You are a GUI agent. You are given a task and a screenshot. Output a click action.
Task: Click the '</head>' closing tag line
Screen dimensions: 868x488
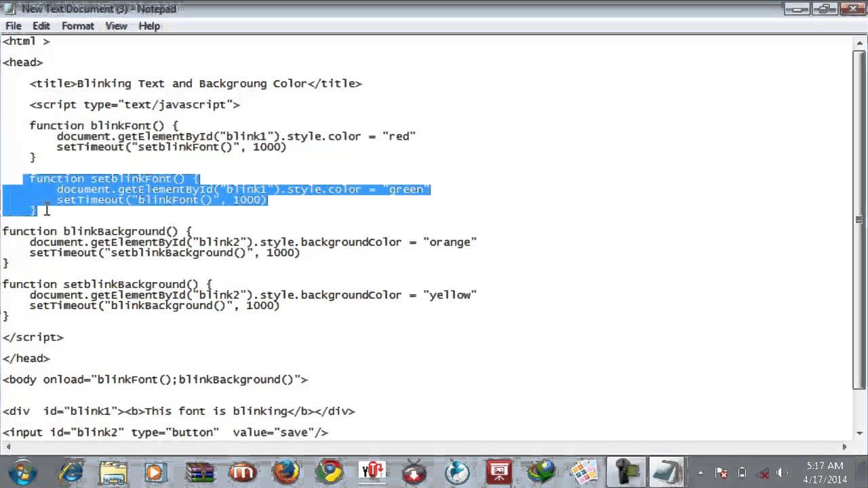[x=26, y=358]
